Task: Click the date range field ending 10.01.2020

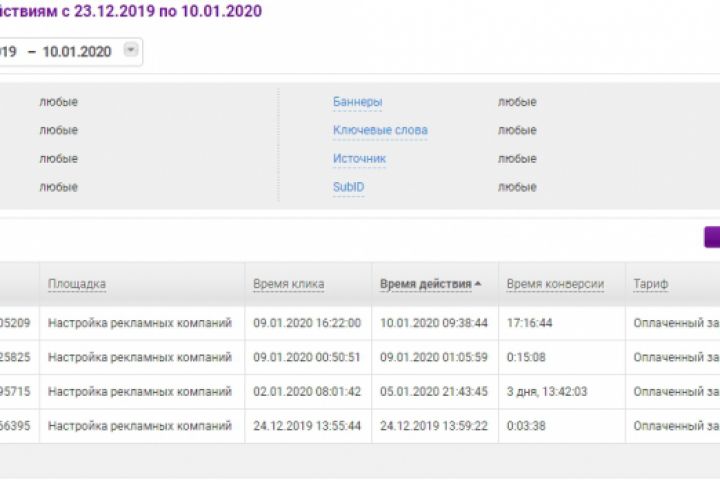Action: coord(70,51)
